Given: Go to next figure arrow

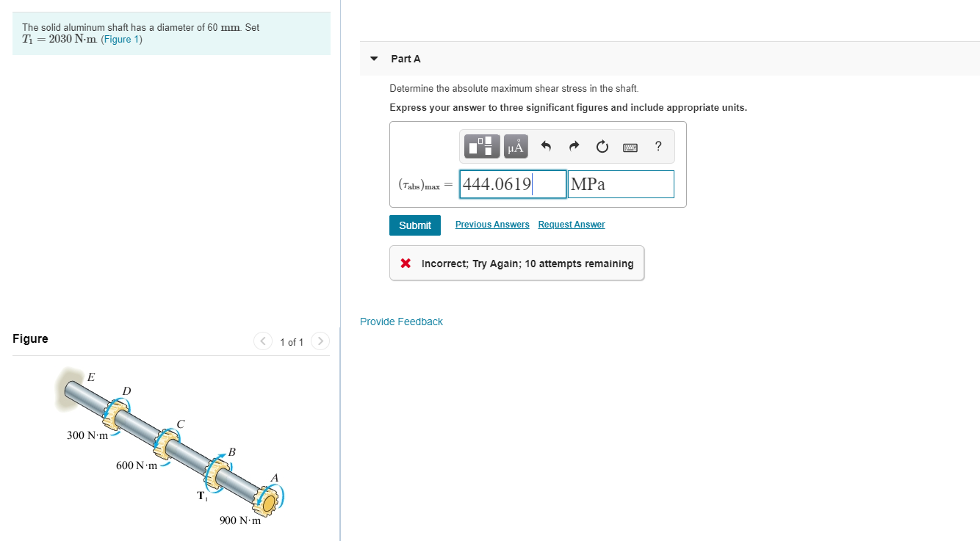Looking at the screenshot, I should coord(320,341).
